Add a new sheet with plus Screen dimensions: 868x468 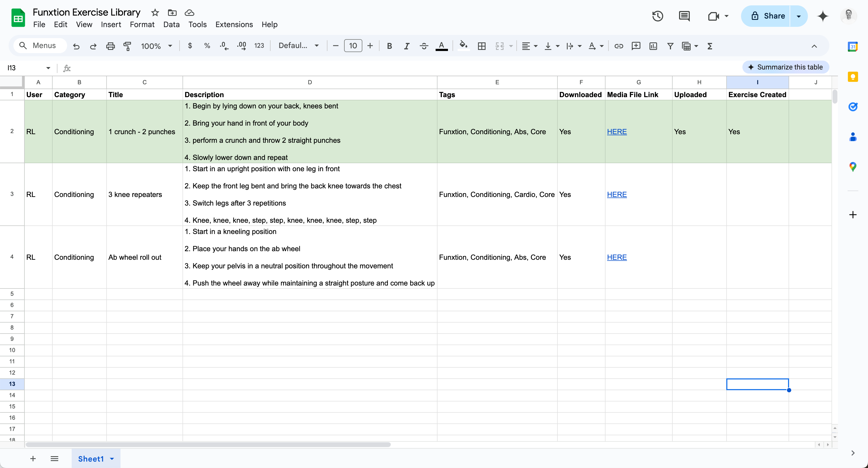click(33, 459)
